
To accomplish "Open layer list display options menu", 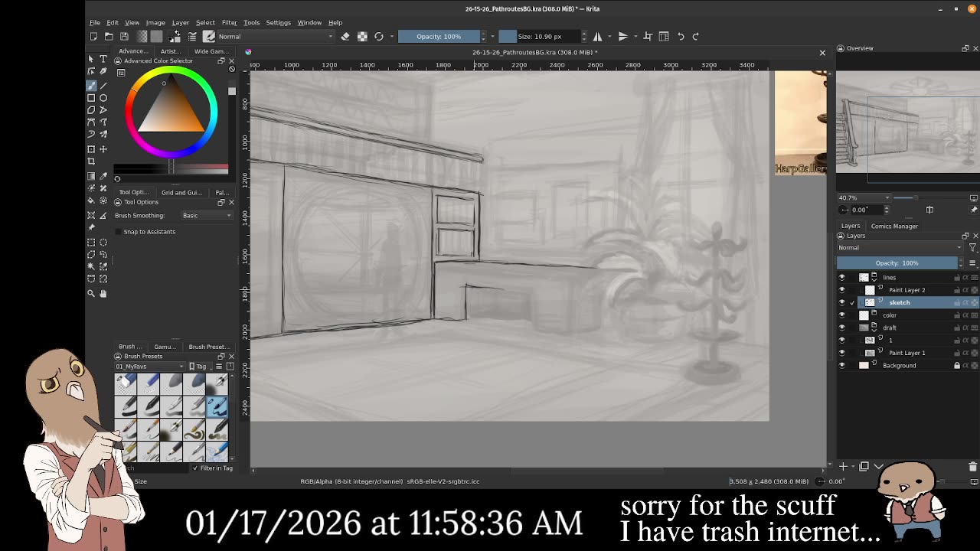I will (x=972, y=263).
